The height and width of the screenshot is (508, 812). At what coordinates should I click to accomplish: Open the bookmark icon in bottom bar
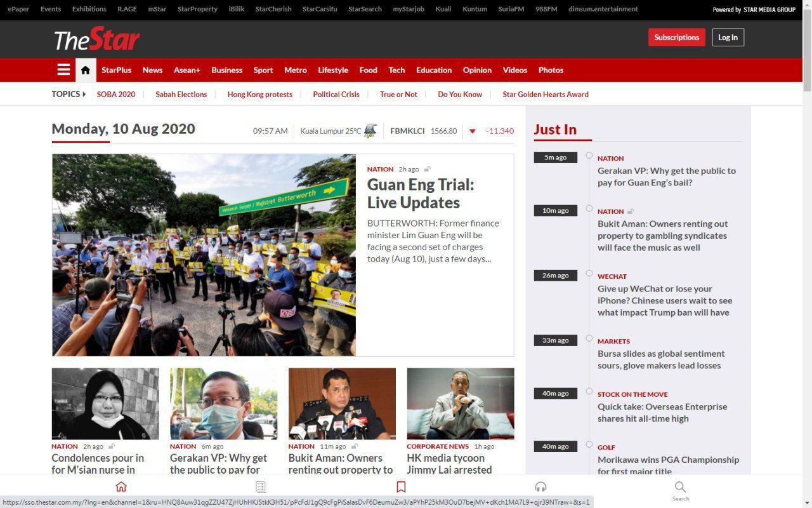click(401, 487)
